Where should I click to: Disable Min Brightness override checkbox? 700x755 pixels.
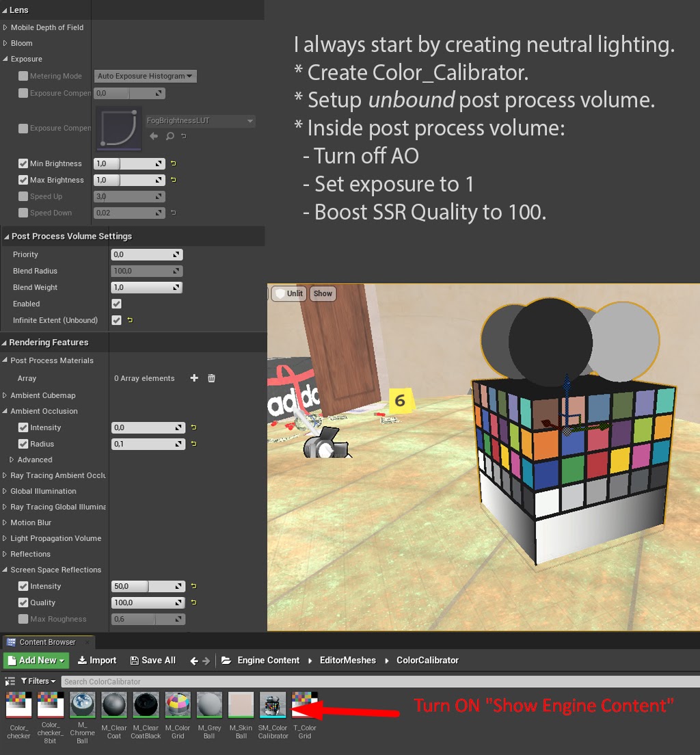[x=23, y=163]
